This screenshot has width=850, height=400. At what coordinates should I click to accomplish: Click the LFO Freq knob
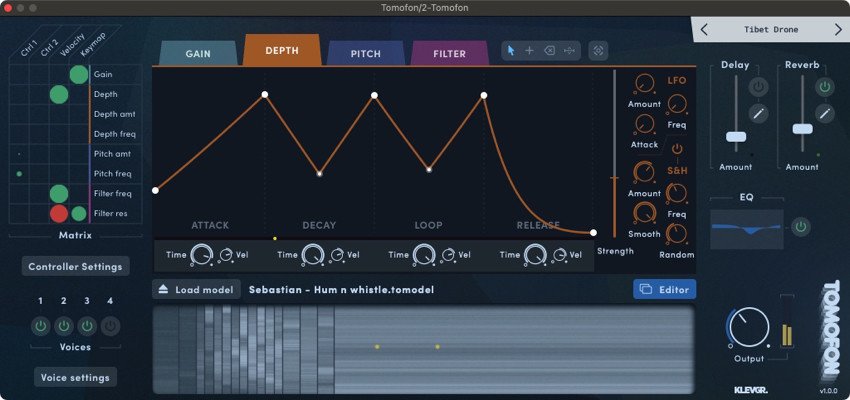coord(677,104)
